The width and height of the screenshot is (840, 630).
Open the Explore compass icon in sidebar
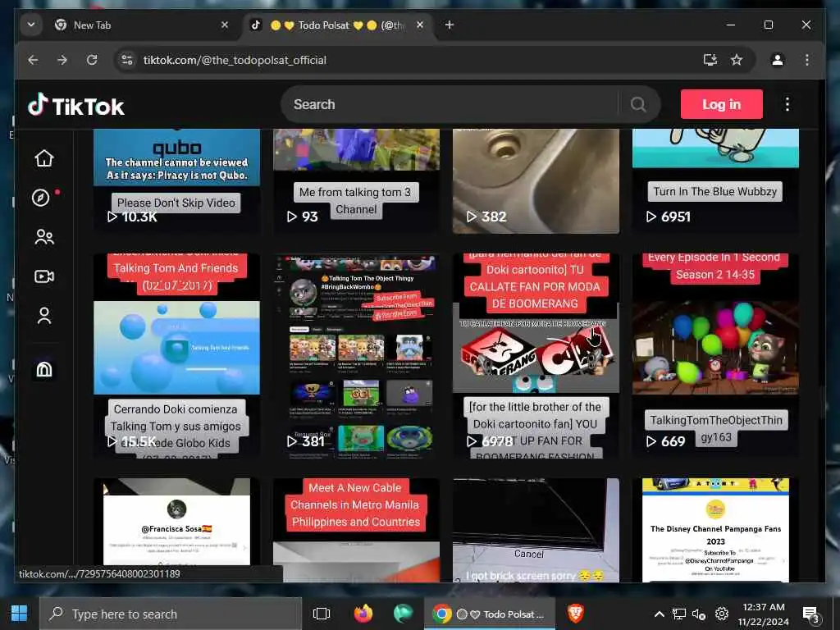coord(41,198)
